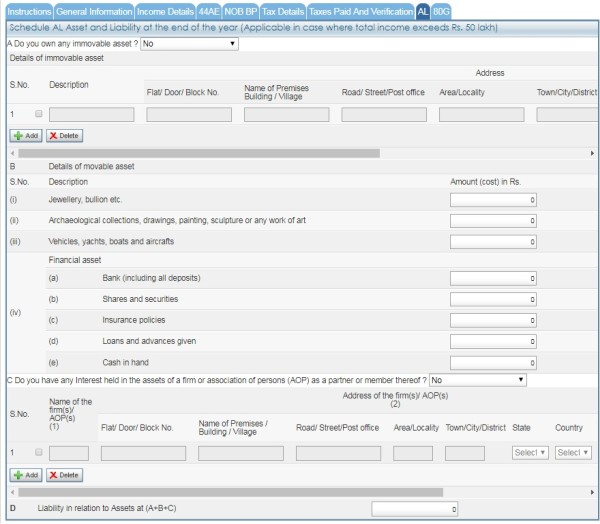
Task: Focus the Cash in hand amount field
Action: 495,362
